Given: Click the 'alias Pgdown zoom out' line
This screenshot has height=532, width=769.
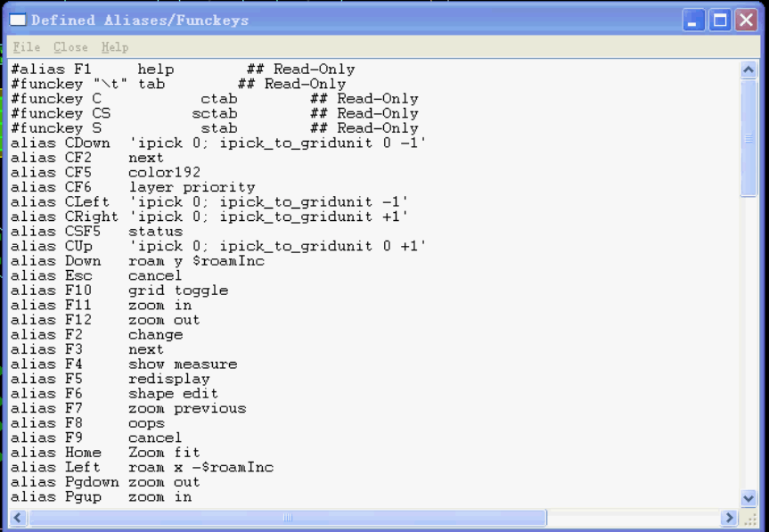Looking at the screenshot, I should point(105,481).
